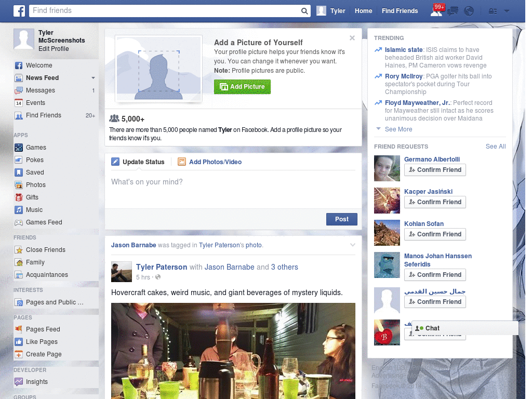Click the search magnifier icon
Image resolution: width=532 pixels, height=399 pixels.
coord(304,11)
